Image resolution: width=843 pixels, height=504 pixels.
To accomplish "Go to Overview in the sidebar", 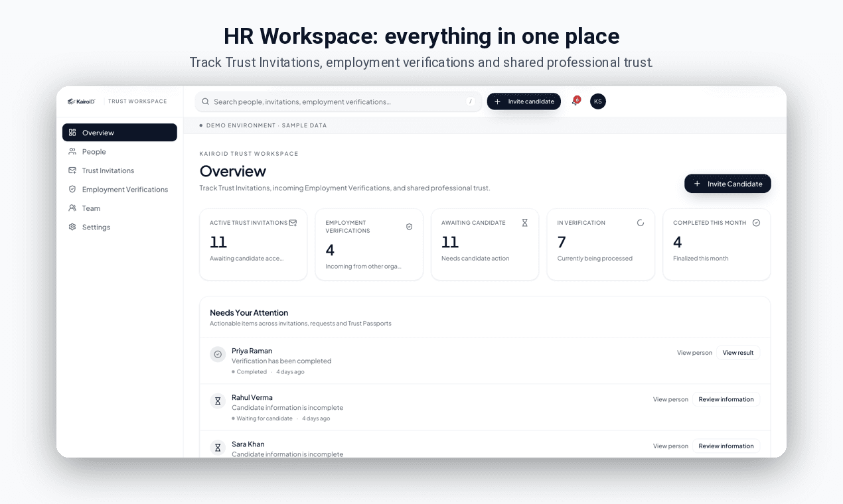I will pos(119,133).
